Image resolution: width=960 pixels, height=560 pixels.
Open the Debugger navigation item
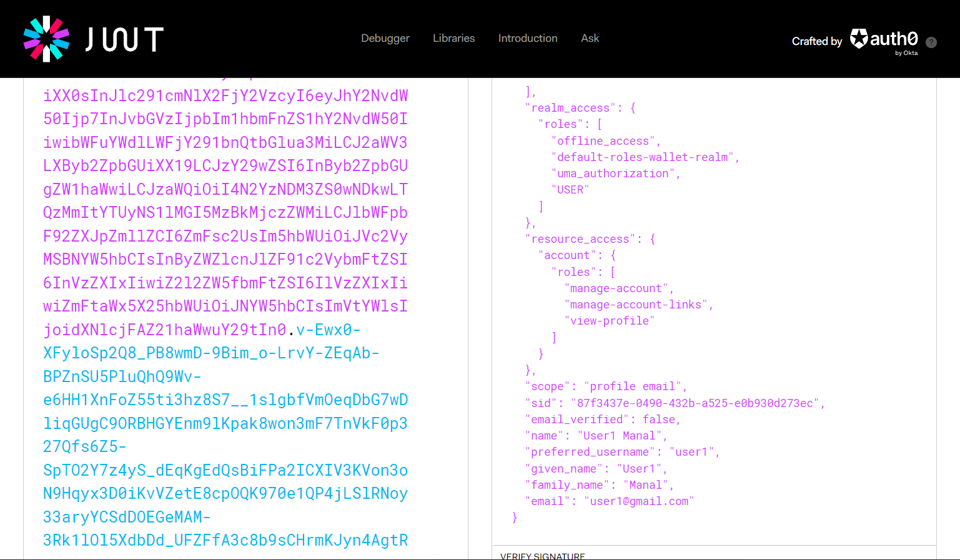coord(385,38)
